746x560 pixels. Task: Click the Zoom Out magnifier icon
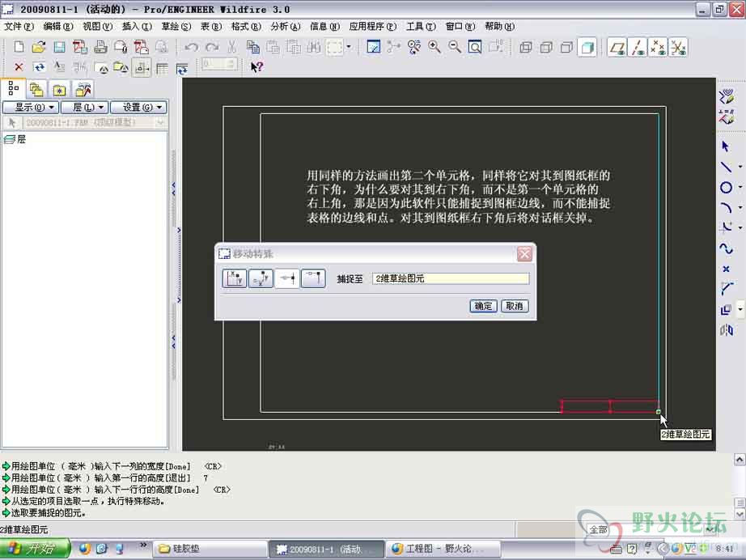tap(455, 47)
